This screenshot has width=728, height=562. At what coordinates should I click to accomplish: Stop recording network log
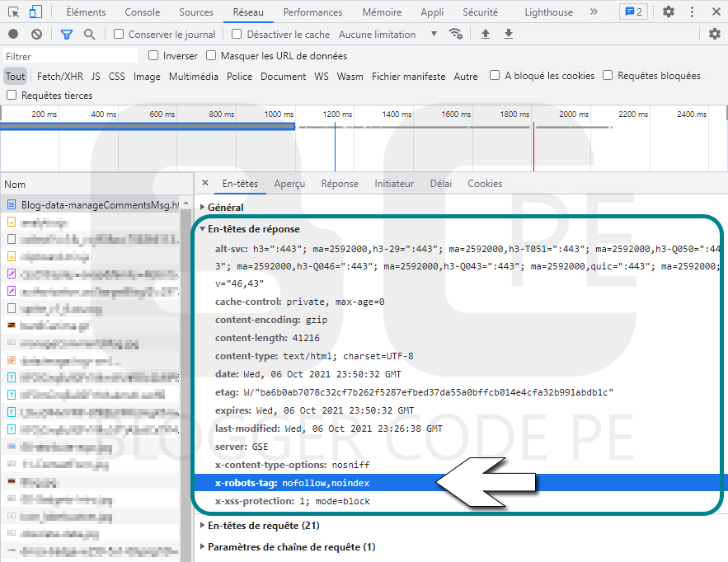tap(13, 34)
